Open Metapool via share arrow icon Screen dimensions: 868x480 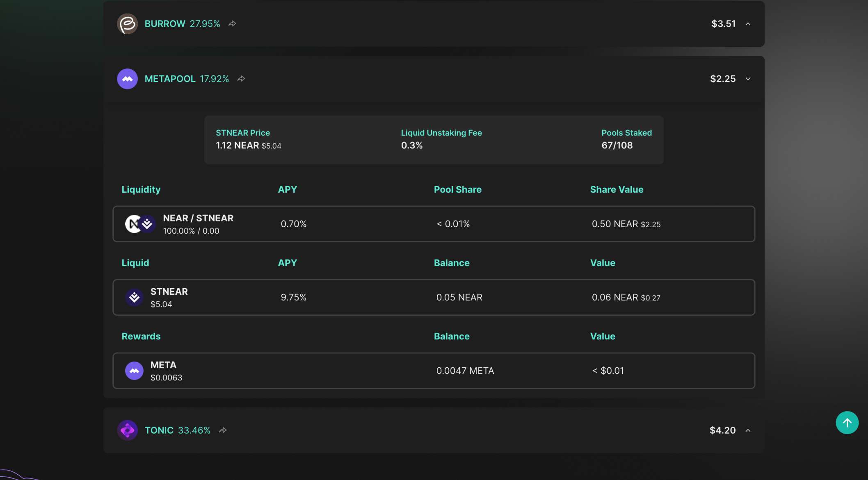(241, 79)
